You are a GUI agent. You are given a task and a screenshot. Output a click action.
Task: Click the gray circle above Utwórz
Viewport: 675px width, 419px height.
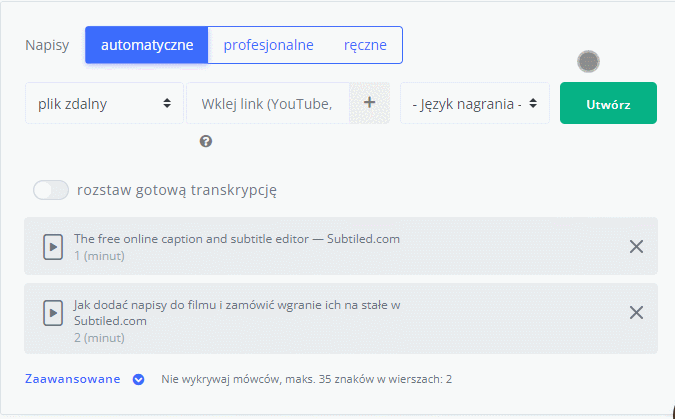pyautogui.click(x=589, y=62)
